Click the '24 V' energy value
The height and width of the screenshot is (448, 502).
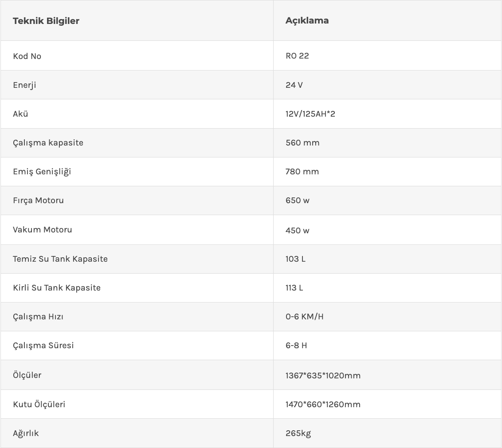(x=294, y=85)
